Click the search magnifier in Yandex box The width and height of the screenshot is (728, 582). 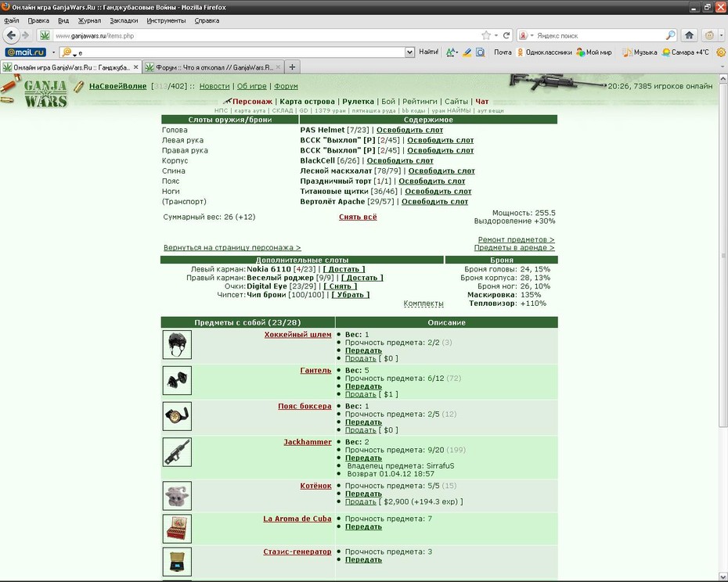pyautogui.click(x=670, y=35)
